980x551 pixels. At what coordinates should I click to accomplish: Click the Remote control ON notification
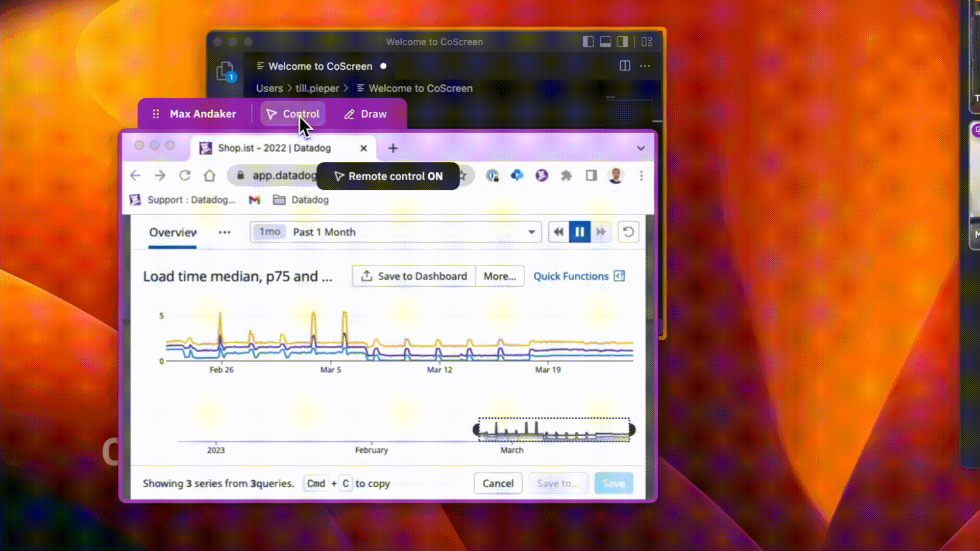[388, 177]
